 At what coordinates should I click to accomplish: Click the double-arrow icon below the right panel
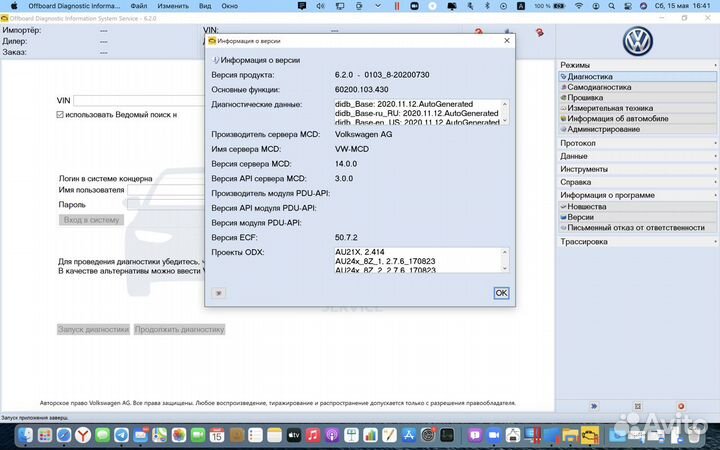click(594, 406)
